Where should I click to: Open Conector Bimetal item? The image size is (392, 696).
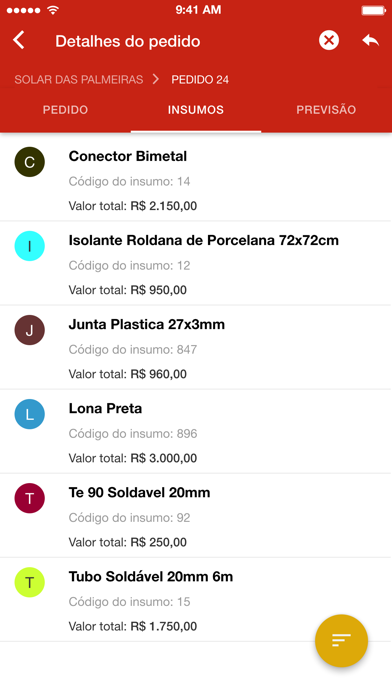pyautogui.click(x=196, y=179)
